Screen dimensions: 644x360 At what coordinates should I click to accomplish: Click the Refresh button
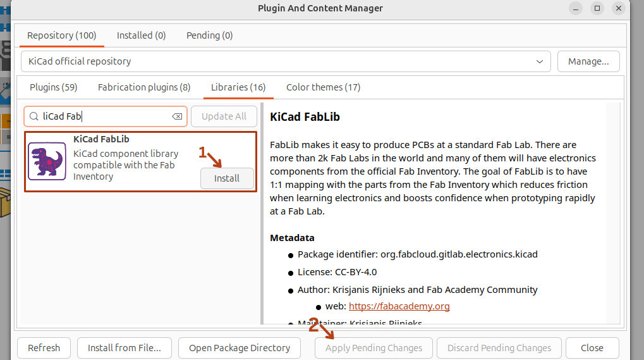pos(44,348)
